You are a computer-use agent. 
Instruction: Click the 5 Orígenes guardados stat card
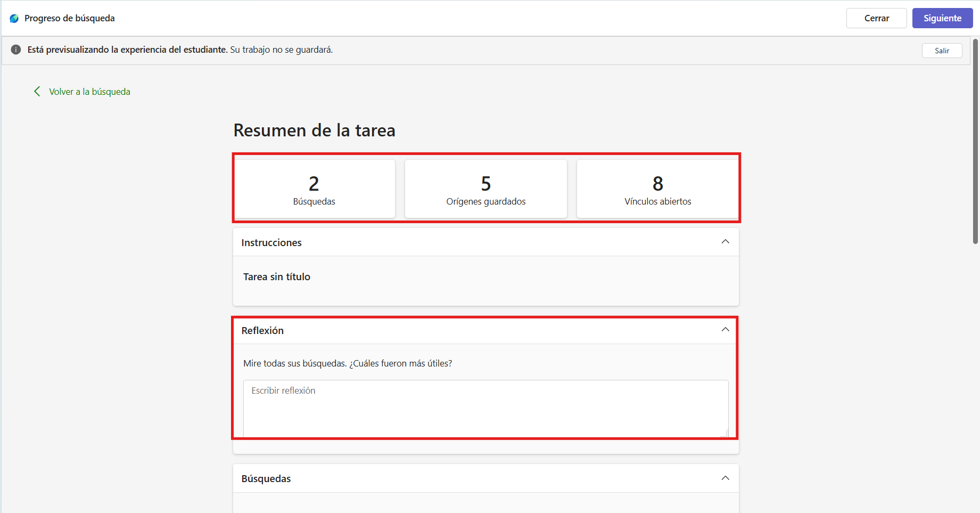click(486, 189)
